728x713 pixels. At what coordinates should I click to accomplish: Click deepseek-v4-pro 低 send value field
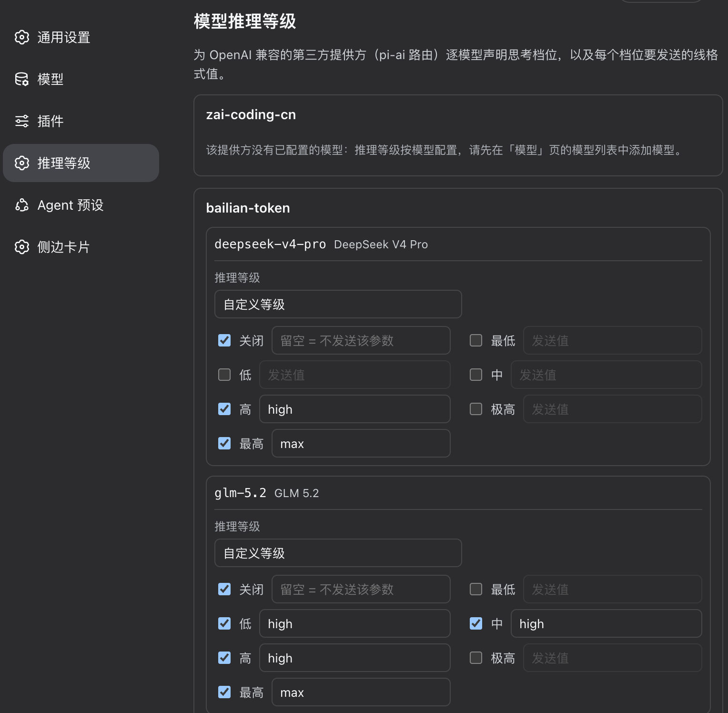tap(355, 375)
